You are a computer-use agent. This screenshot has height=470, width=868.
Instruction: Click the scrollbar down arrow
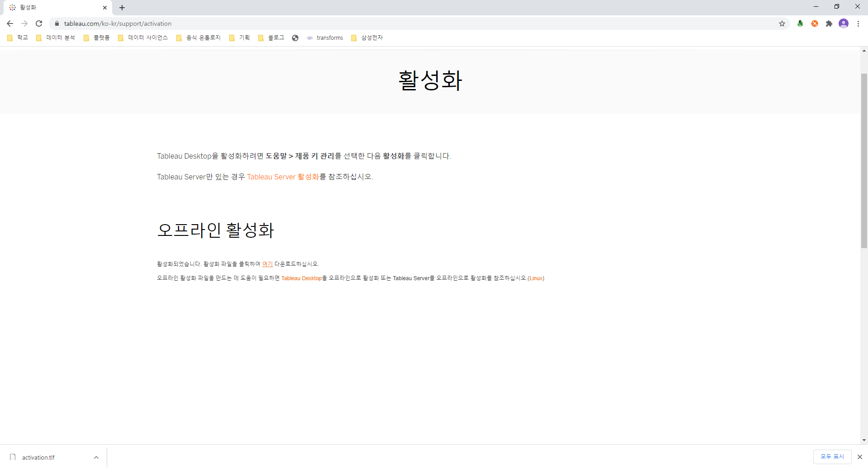[x=864, y=440]
